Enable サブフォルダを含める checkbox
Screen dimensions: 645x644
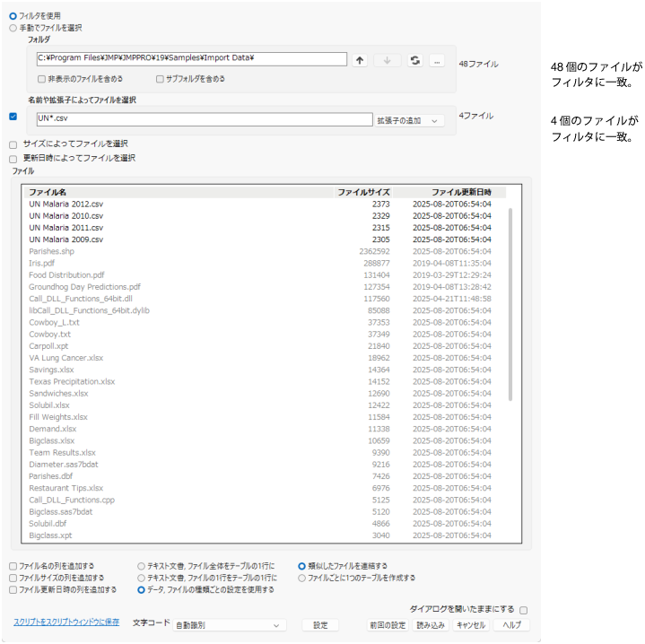(160, 79)
